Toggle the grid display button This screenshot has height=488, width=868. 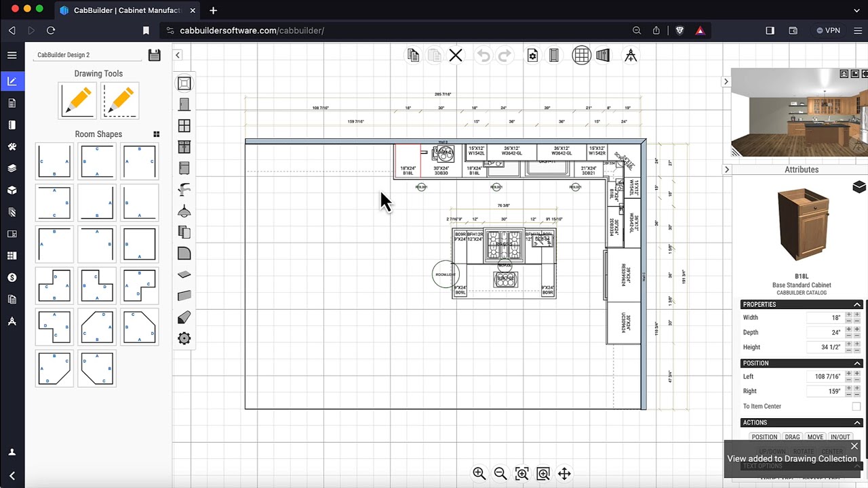click(x=581, y=56)
